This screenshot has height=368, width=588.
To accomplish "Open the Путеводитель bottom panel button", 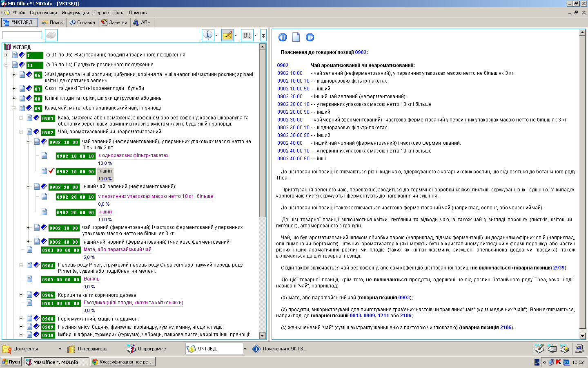I will [88, 349].
